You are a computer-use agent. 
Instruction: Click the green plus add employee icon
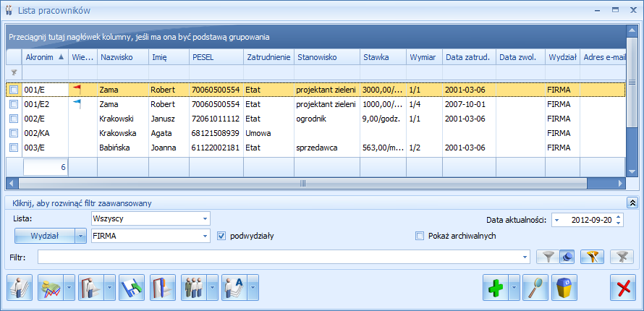click(496, 288)
